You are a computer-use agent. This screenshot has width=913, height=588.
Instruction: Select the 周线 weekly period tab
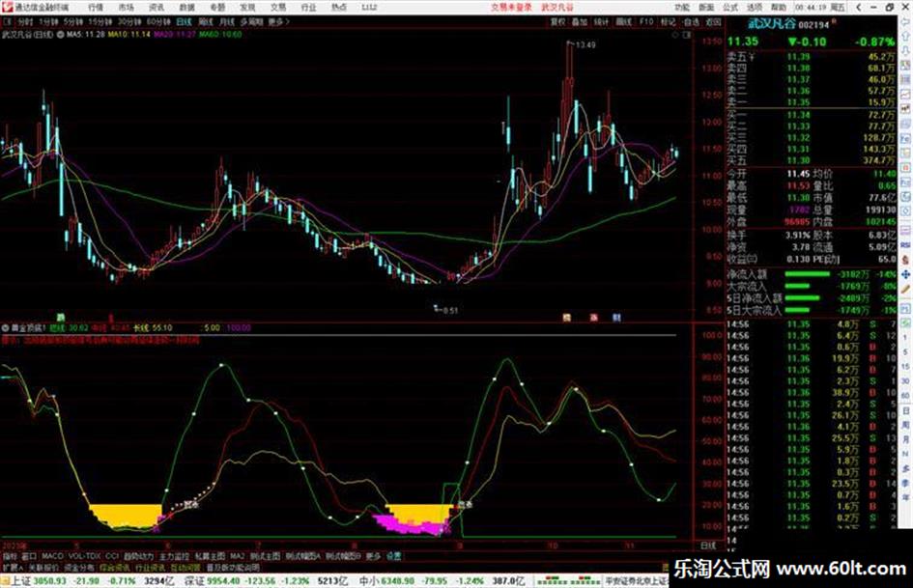coord(206,21)
